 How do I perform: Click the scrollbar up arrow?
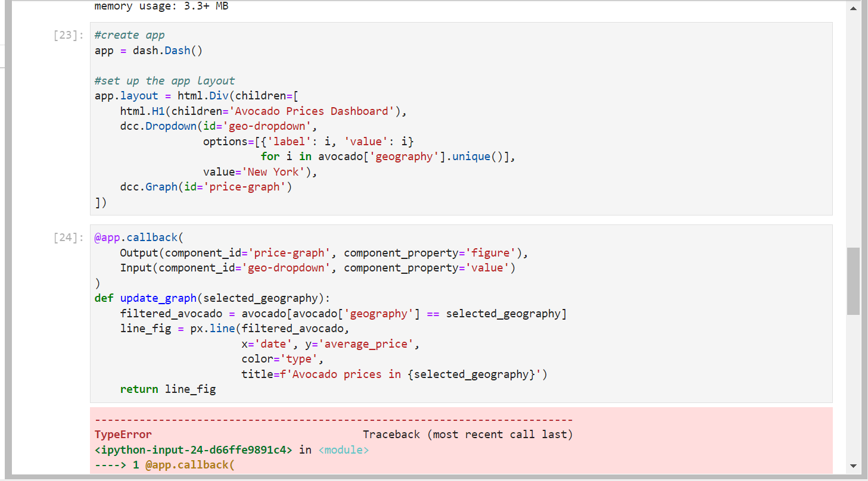tap(854, 8)
